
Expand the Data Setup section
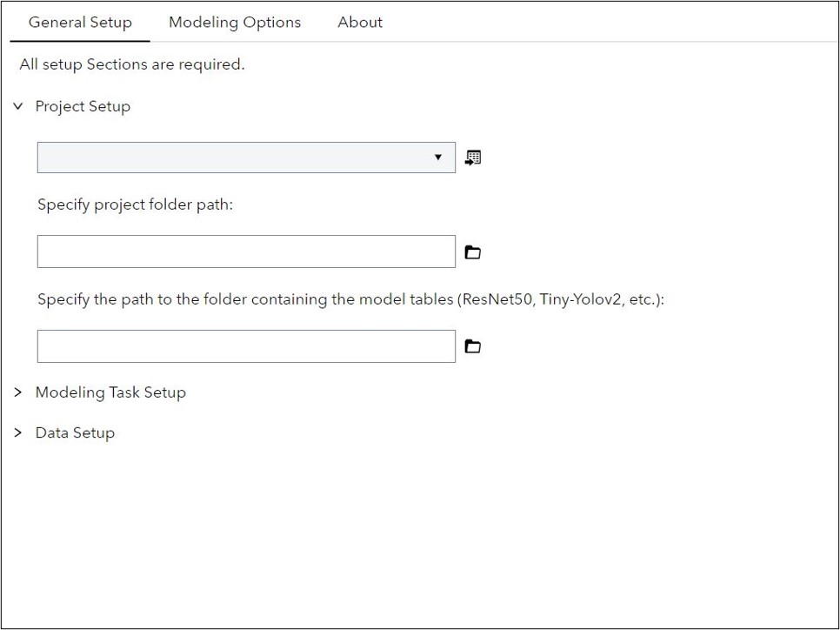(18, 432)
